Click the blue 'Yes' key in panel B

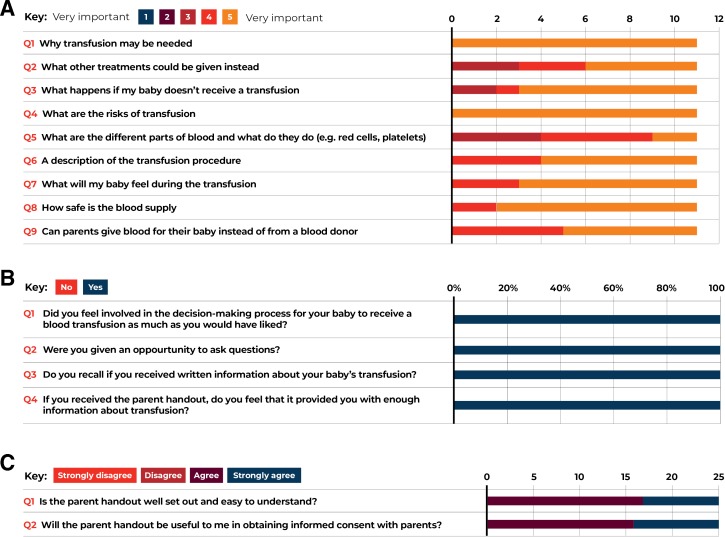pyautogui.click(x=95, y=287)
